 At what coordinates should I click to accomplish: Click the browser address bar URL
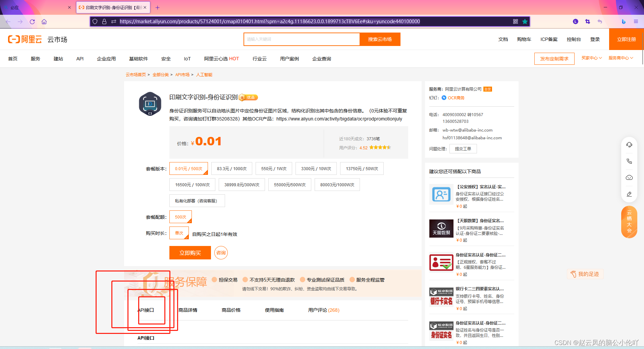tap(270, 21)
